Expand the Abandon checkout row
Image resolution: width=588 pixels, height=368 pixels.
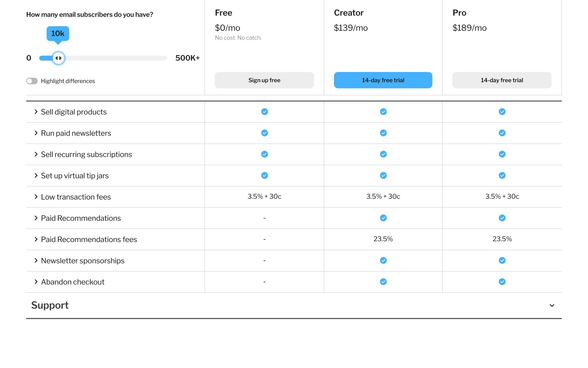point(36,282)
